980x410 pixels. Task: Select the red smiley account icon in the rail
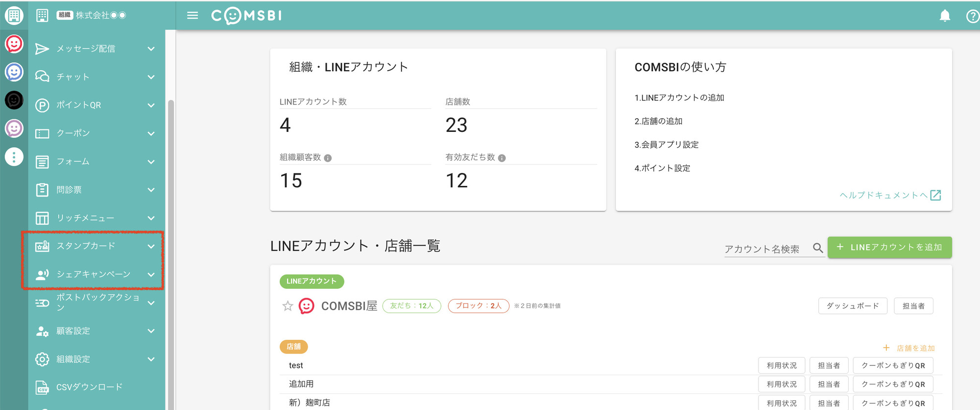click(14, 44)
